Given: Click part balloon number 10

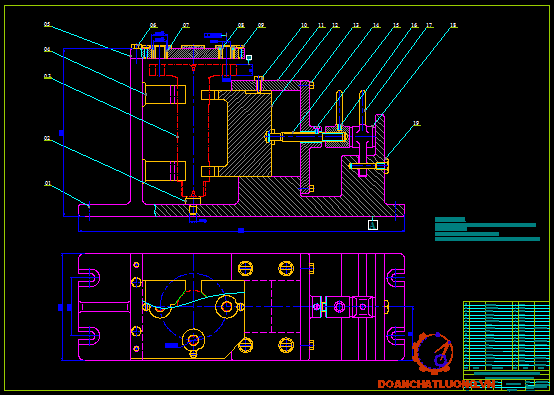Looking at the screenshot, I should (x=304, y=25).
